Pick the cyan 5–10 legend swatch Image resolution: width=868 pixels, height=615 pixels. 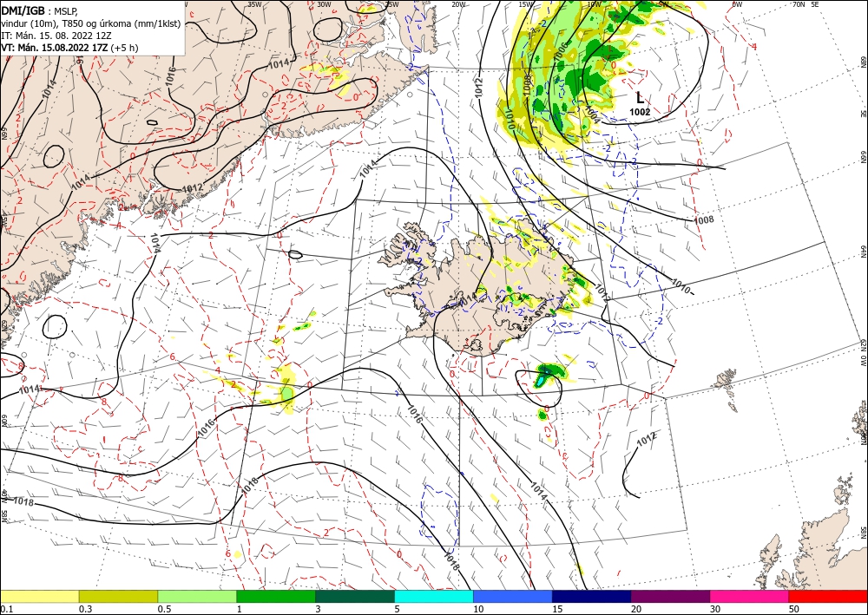tap(434, 596)
